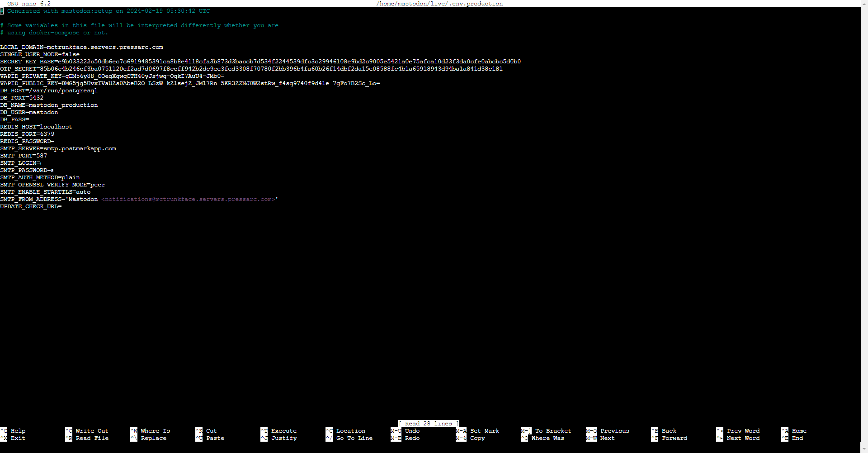Click the notifications email address in SMTP_FROM_ADDRESS

pos(188,199)
